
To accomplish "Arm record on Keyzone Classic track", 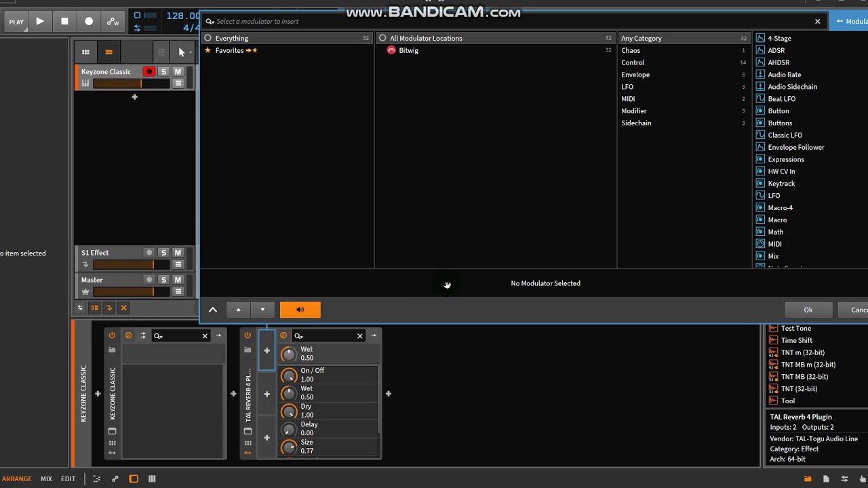I will (x=149, y=72).
